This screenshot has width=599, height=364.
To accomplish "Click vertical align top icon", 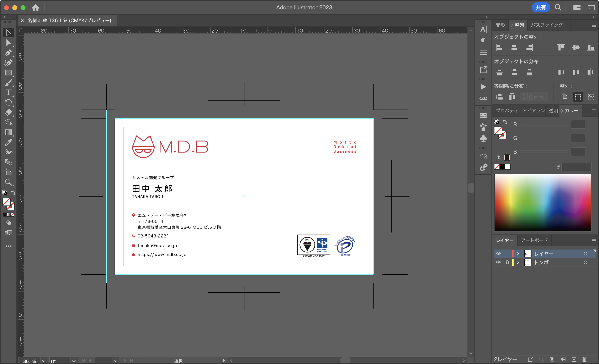I will [x=561, y=47].
